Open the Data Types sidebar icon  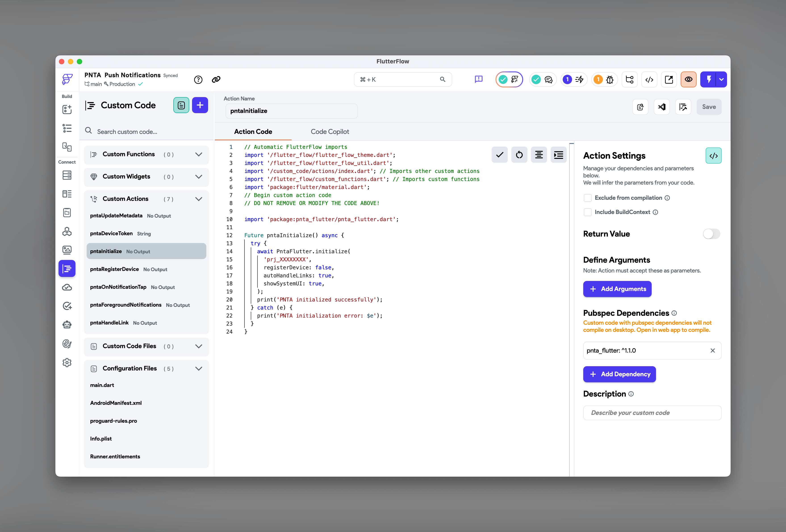click(x=67, y=194)
